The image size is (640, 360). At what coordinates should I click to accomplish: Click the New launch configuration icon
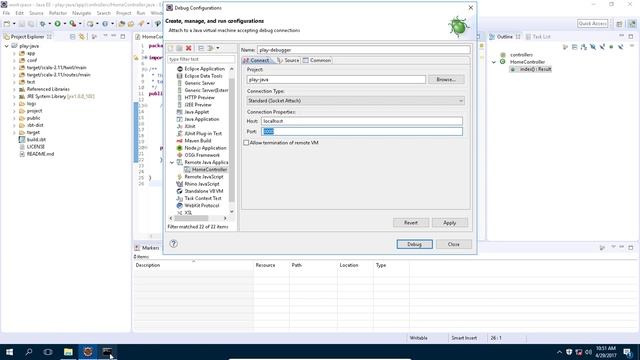point(171,48)
